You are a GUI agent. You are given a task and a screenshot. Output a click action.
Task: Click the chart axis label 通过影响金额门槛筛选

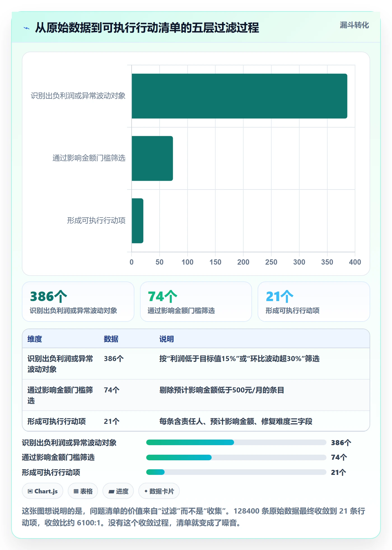pyautogui.click(x=89, y=158)
